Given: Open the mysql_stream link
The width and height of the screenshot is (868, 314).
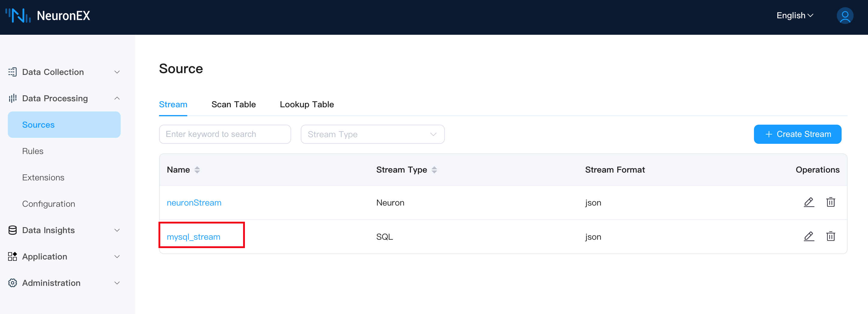Looking at the screenshot, I should click(x=194, y=236).
